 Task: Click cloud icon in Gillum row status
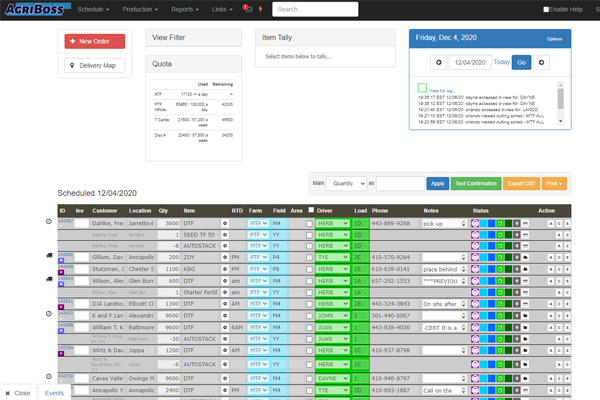(525, 257)
